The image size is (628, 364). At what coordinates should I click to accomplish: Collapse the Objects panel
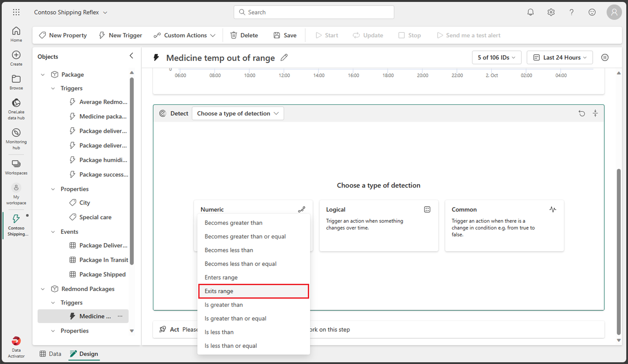pyautogui.click(x=131, y=56)
